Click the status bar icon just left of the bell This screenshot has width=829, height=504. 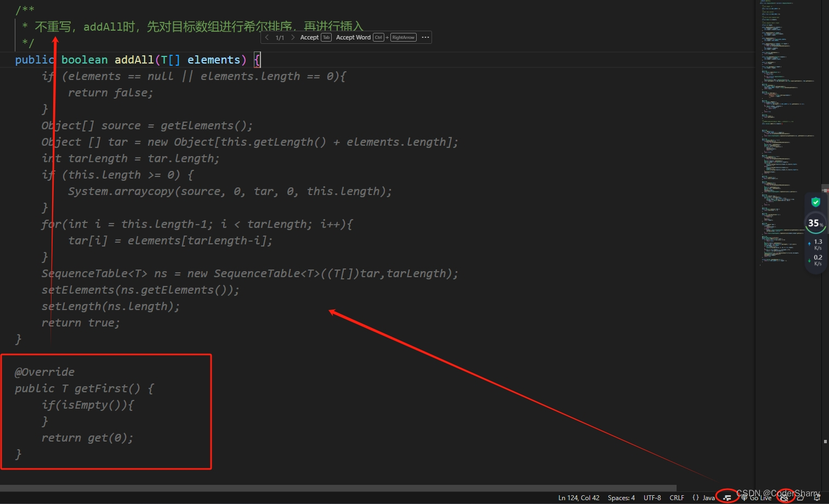[800, 497]
